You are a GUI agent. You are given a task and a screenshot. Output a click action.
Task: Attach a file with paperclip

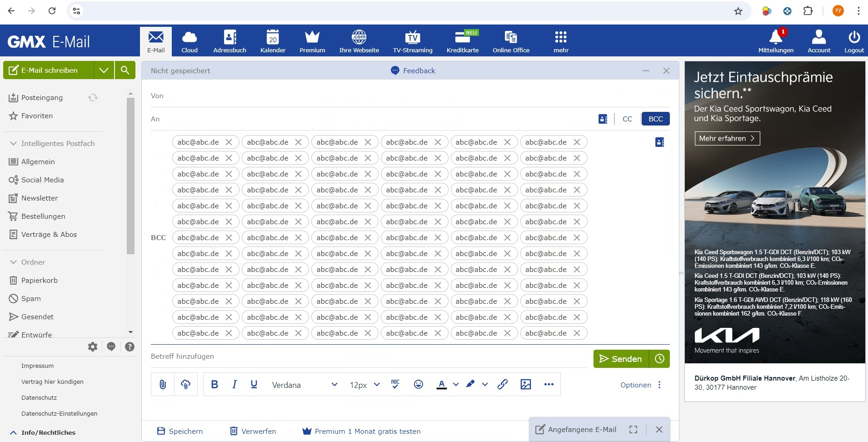tap(163, 385)
